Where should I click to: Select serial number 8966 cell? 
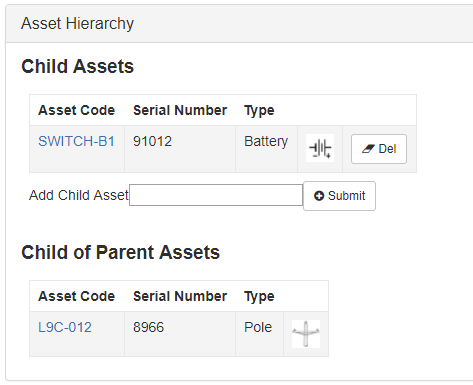coord(180,334)
